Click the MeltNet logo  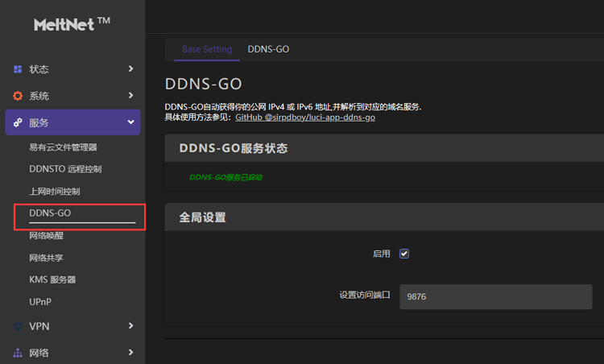pyautogui.click(x=72, y=24)
